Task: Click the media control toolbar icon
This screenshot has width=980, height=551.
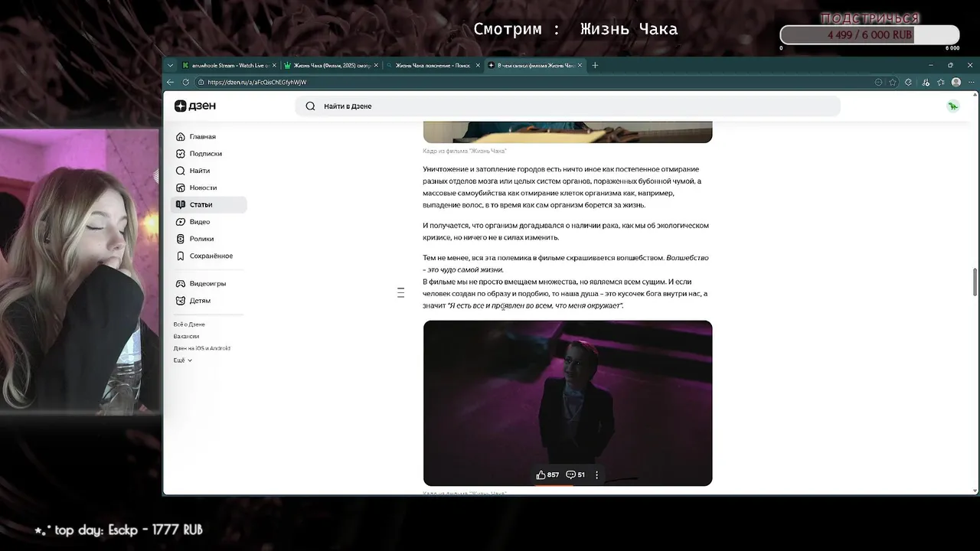Action: (x=926, y=82)
